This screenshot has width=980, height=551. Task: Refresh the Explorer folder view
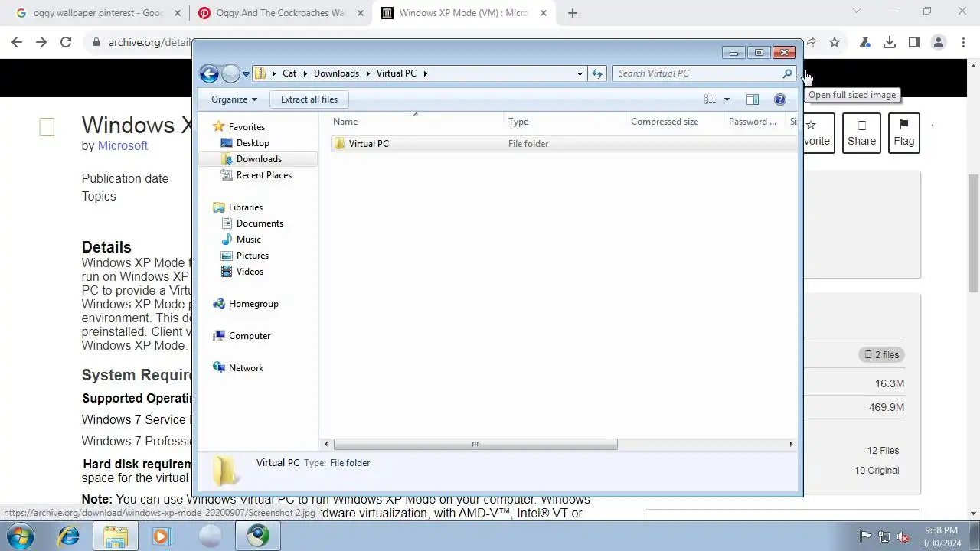coord(598,73)
